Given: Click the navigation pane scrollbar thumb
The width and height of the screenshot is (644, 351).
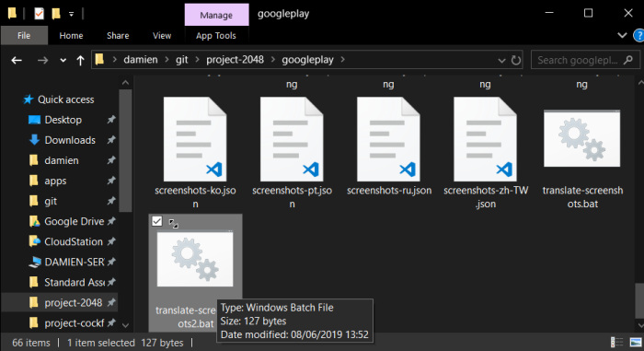Looking at the screenshot, I should pos(125,150).
